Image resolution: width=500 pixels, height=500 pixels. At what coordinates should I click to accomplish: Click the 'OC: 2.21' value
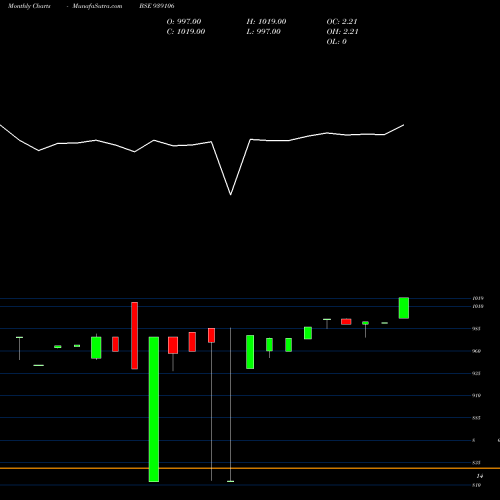point(342,21)
